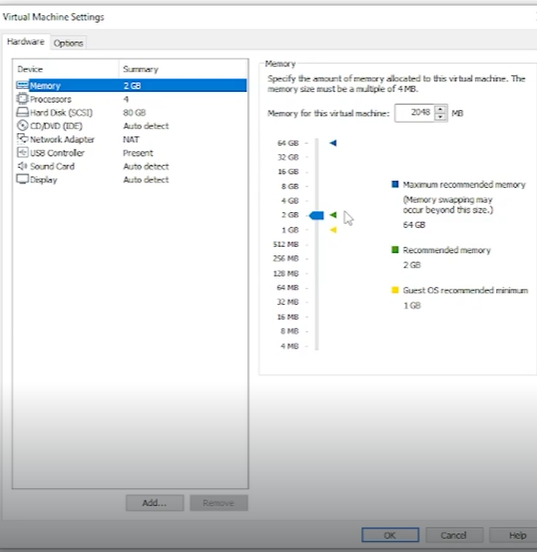Click the green recommended memory marker
The width and height of the screenshot is (537, 552).
tap(333, 215)
